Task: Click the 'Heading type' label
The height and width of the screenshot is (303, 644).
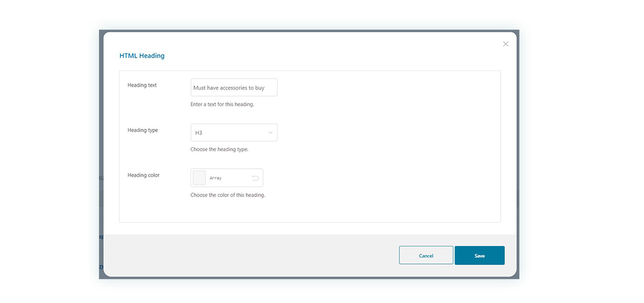Action: (x=143, y=130)
